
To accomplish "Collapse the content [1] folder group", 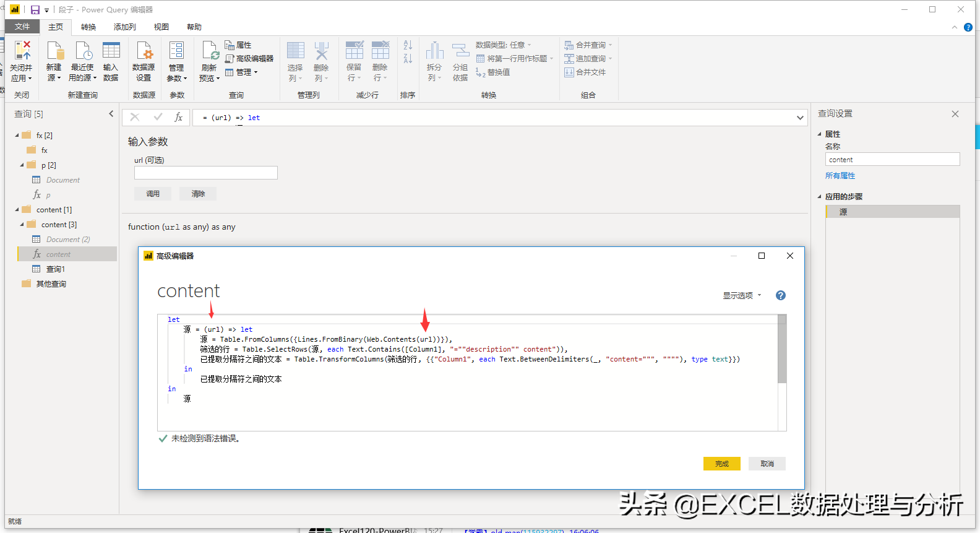I will pyautogui.click(x=17, y=210).
